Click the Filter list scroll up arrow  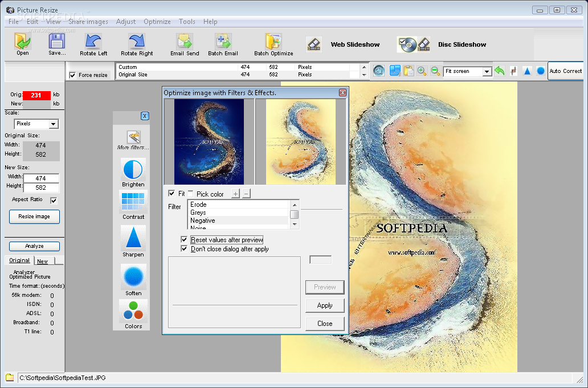(x=295, y=205)
